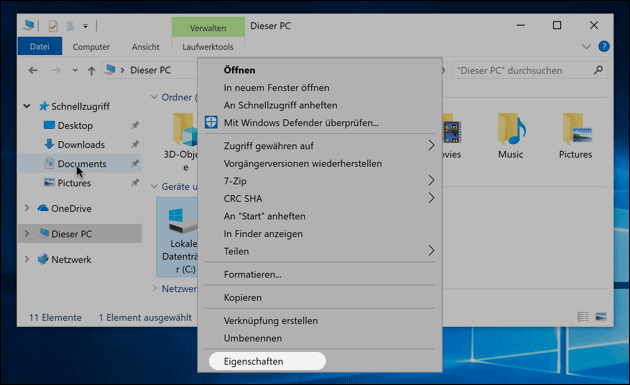Click the Verwalten contextual tab
The image size is (630, 385).
[x=208, y=28]
